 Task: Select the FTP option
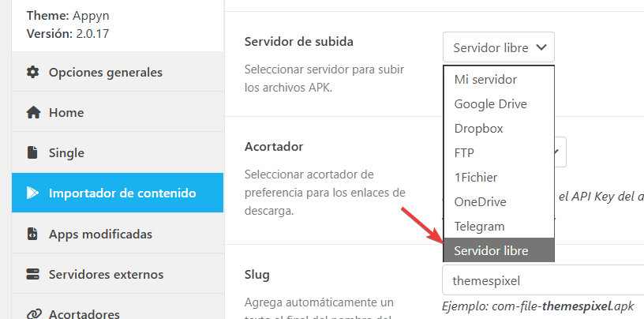pyautogui.click(x=464, y=152)
